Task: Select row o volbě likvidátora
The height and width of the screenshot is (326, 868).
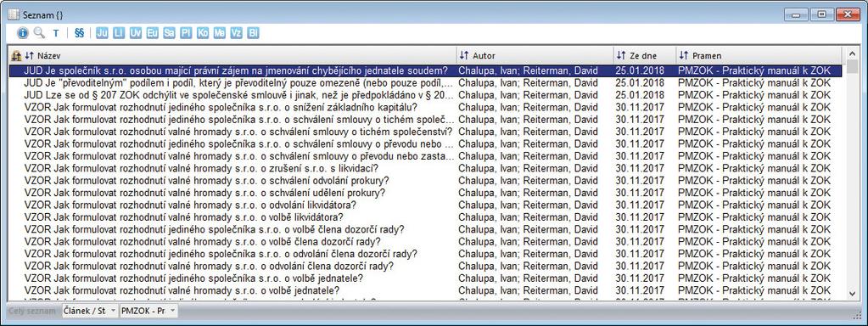Action: click(x=426, y=217)
